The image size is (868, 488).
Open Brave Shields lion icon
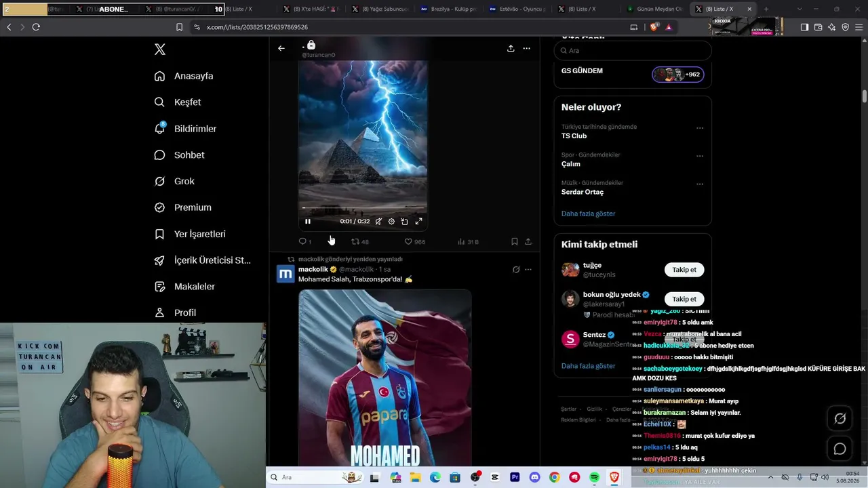[x=654, y=27]
